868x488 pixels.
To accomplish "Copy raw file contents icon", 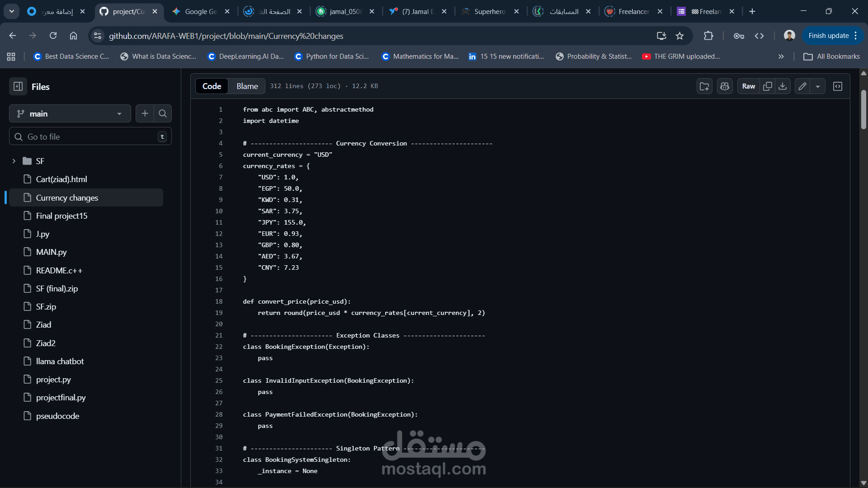I will click(x=767, y=86).
